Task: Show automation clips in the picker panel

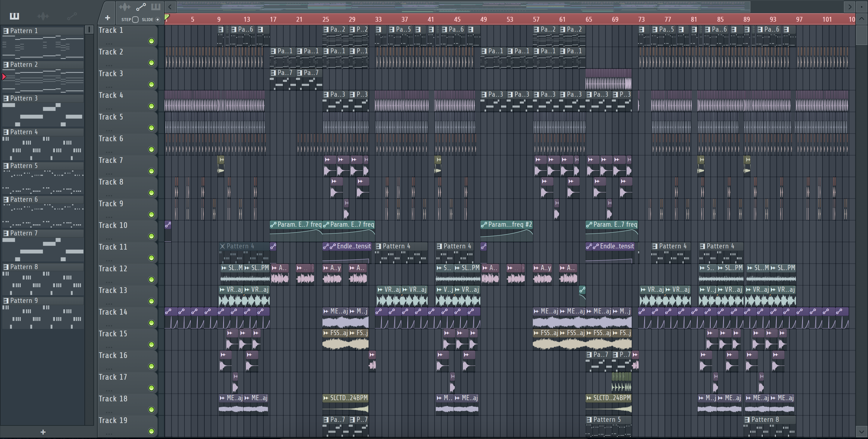Action: click(72, 16)
